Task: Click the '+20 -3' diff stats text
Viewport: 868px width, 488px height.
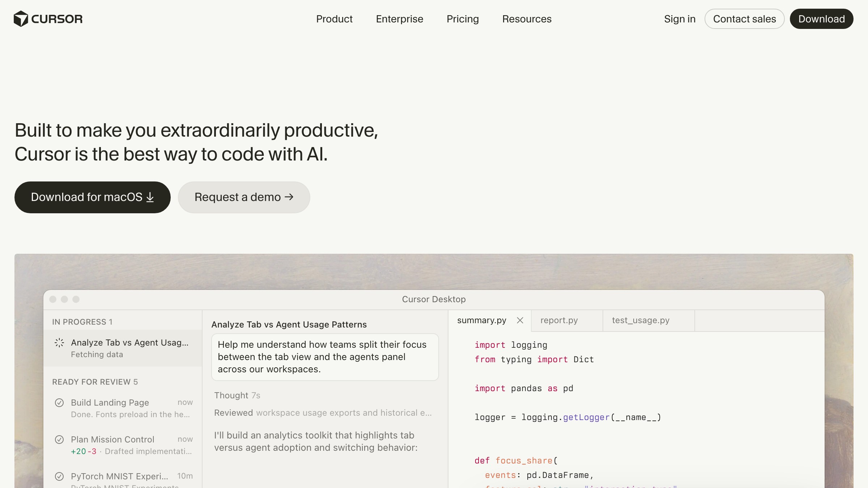Action: point(84,451)
